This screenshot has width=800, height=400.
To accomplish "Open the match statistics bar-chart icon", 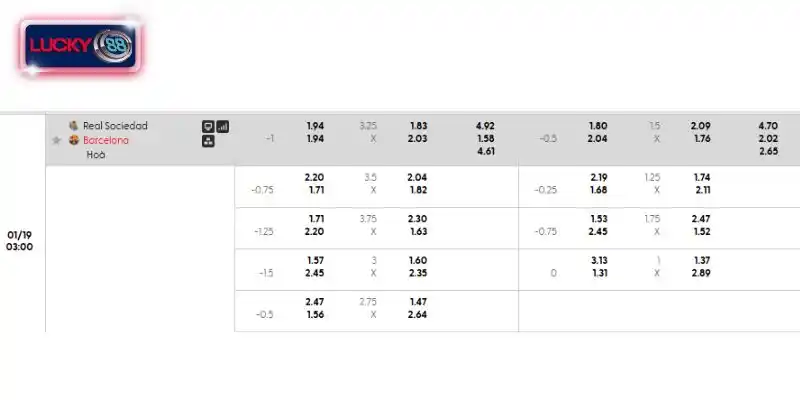I will point(223,126).
